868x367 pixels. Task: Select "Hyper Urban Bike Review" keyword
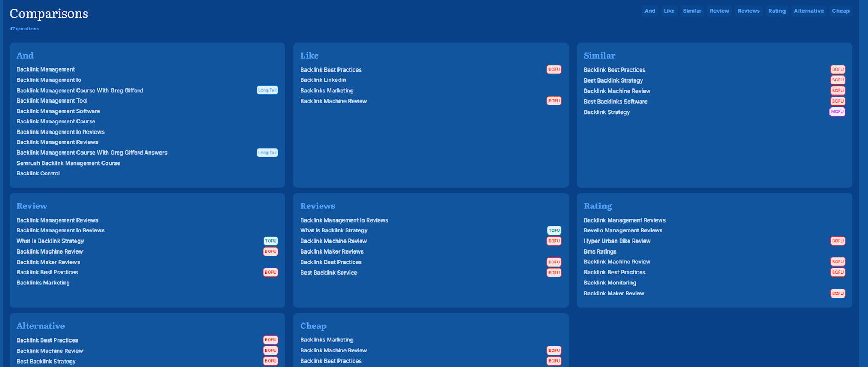pos(617,241)
